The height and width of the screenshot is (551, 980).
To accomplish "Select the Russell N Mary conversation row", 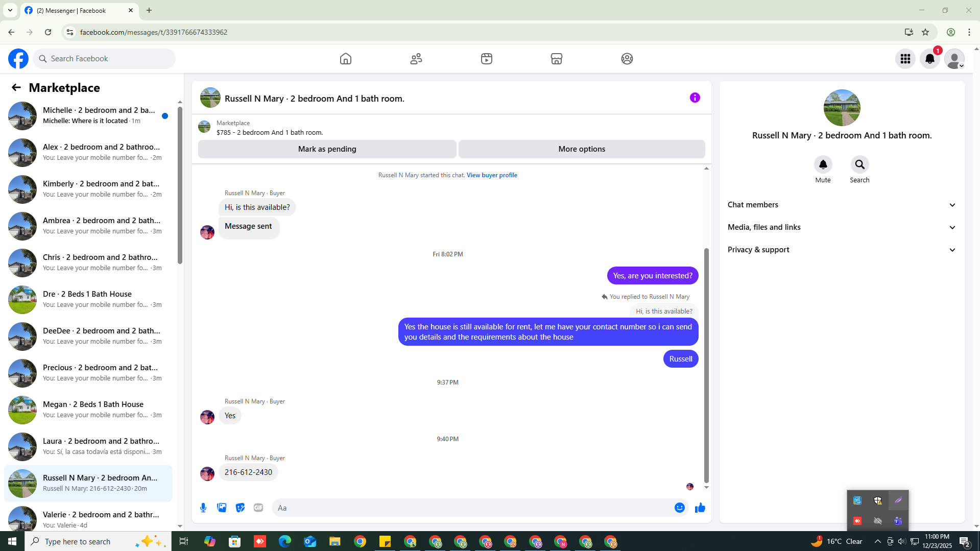I will coord(88,483).
